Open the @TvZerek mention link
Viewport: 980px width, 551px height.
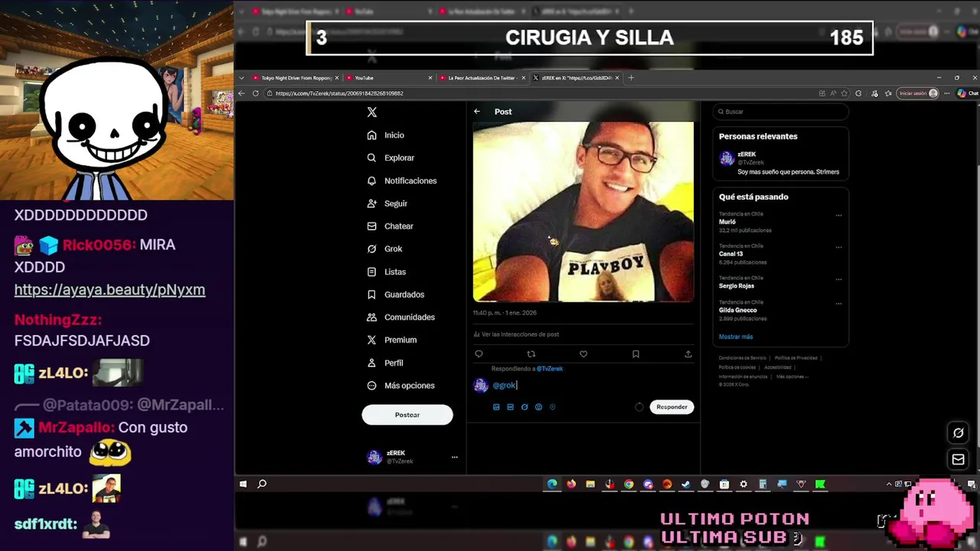(x=550, y=369)
